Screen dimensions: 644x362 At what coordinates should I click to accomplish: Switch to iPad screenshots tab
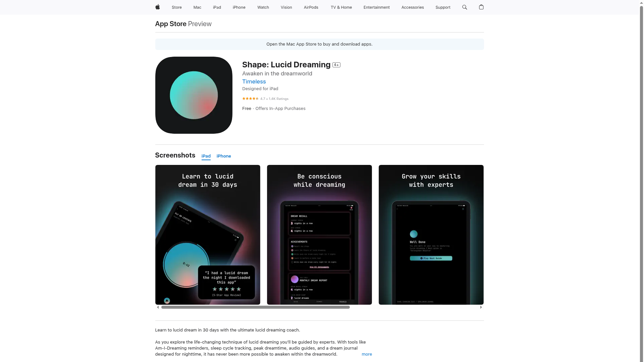tap(206, 156)
